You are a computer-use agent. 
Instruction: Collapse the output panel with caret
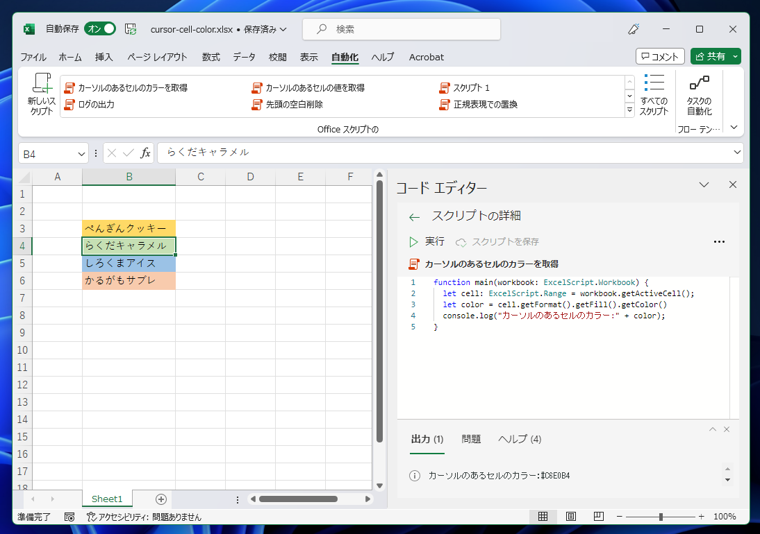[712, 429]
